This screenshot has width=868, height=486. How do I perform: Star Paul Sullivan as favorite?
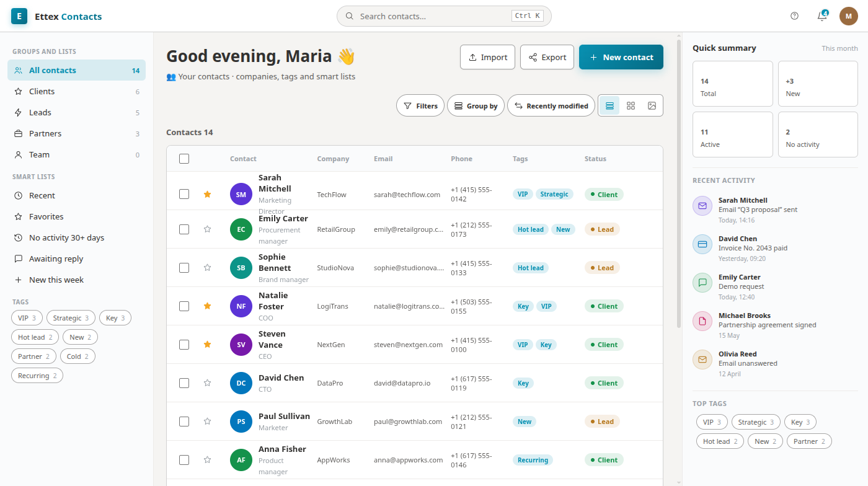pyautogui.click(x=208, y=422)
